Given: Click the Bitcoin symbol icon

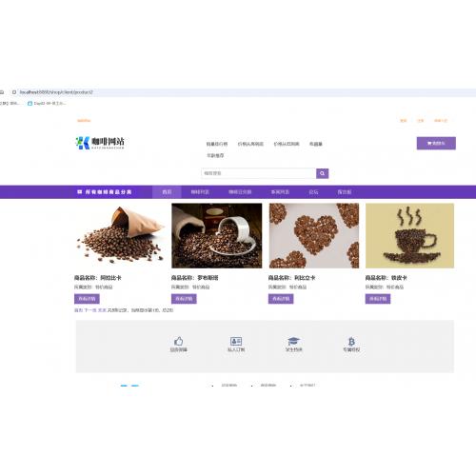Looking at the screenshot, I should click(x=351, y=342).
